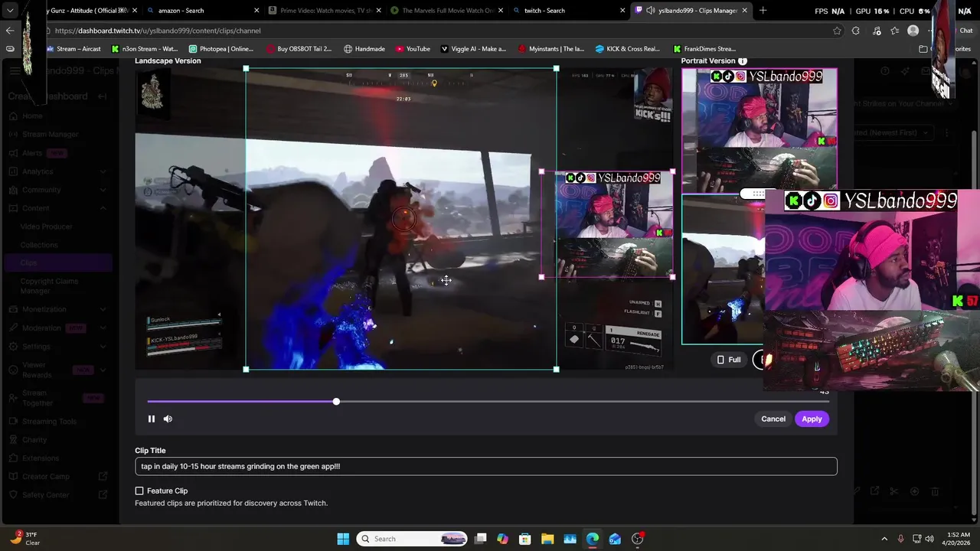Click the Portrait Version info icon
Screen dimensions: 980x551
point(743,60)
